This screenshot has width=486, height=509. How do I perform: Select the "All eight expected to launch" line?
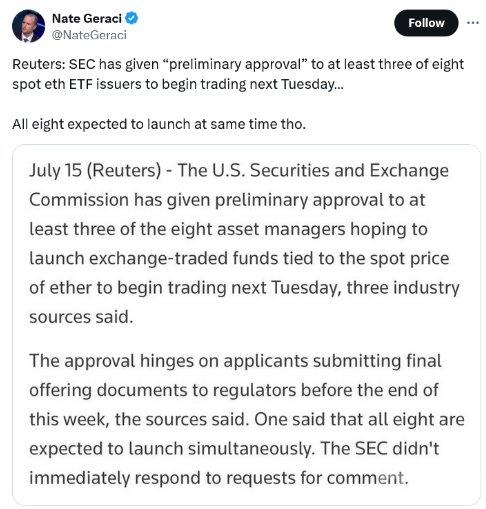159,124
